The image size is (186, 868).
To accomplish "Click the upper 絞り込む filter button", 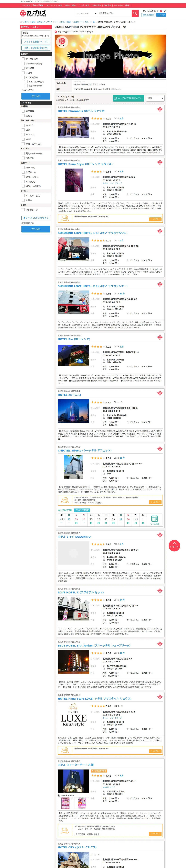I will pyautogui.click(x=36, y=96).
